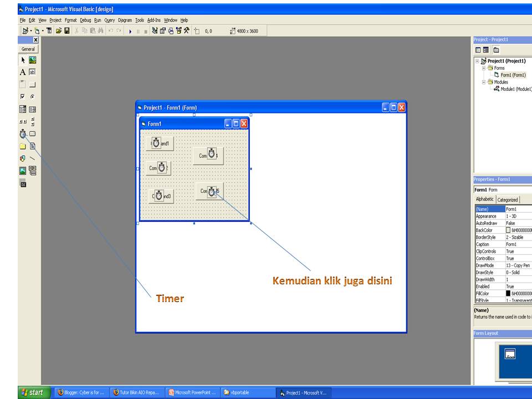
Task: Select the TextBox tool marked abl
Action: click(x=33, y=72)
